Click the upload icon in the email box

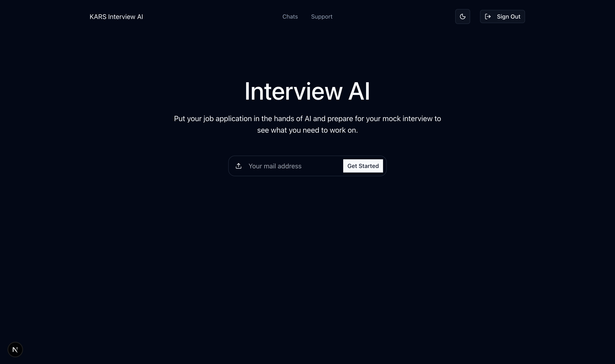238,166
